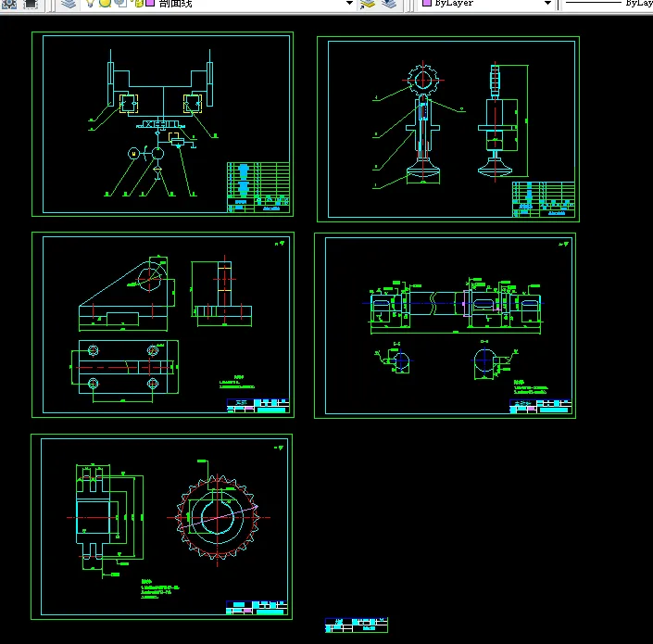The width and height of the screenshot is (653, 644).
Task: Select the triangular bracket part drawing sheet
Action: coord(163,325)
